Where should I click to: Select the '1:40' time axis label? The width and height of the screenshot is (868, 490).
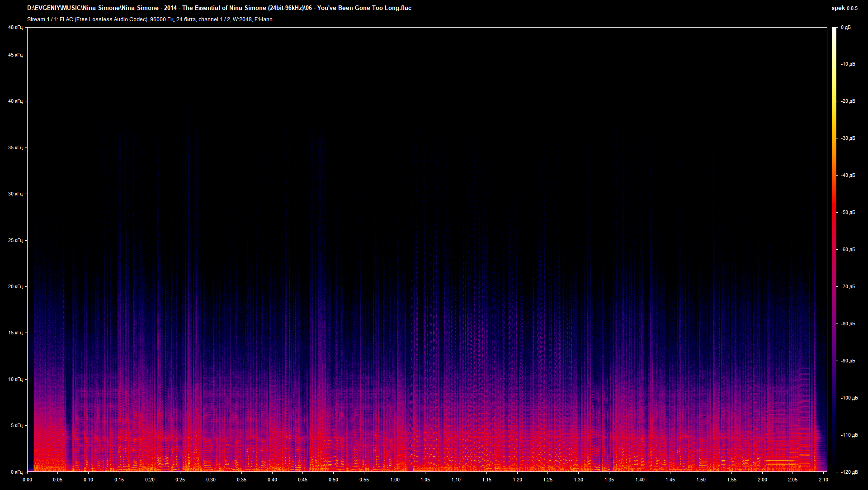click(x=640, y=480)
